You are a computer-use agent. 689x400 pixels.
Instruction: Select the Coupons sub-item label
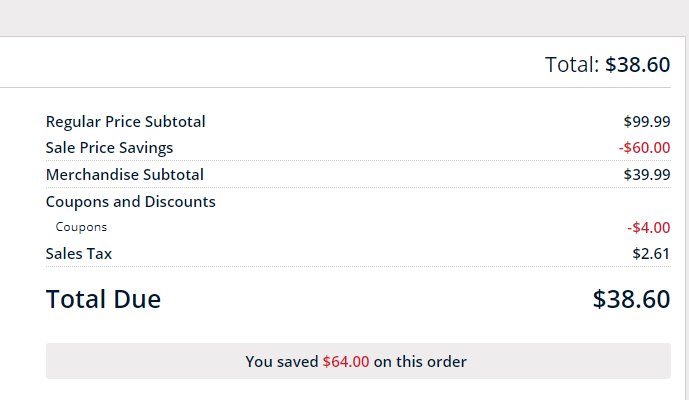(x=81, y=227)
